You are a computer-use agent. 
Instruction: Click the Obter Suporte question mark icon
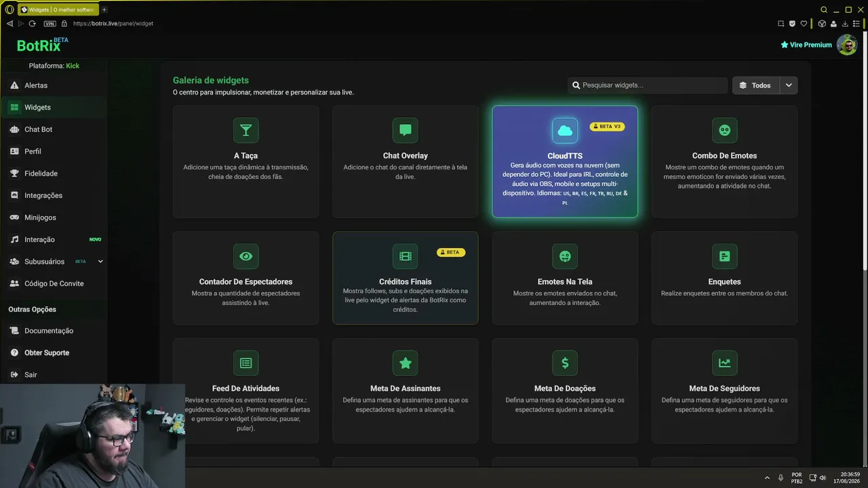(x=14, y=352)
